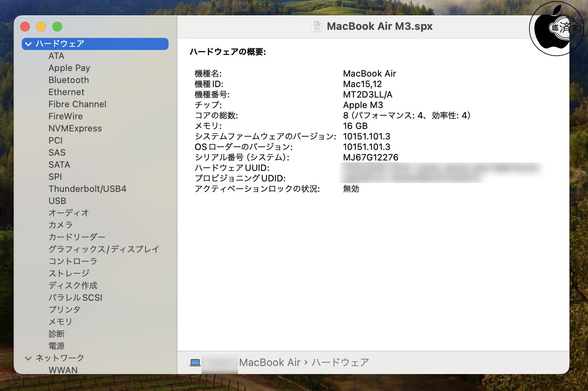Select SAS in the sidebar
Screen dimensions: 588x391
tap(57, 153)
